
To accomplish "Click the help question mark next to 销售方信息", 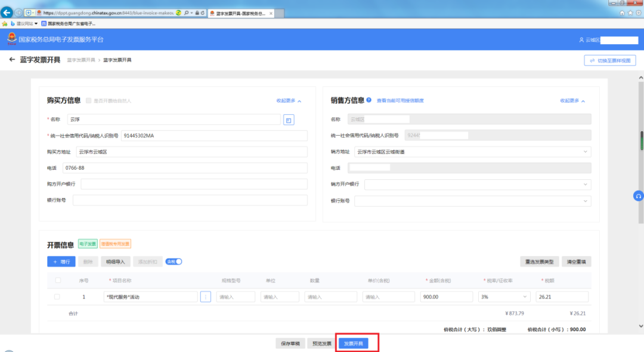I will pos(369,100).
